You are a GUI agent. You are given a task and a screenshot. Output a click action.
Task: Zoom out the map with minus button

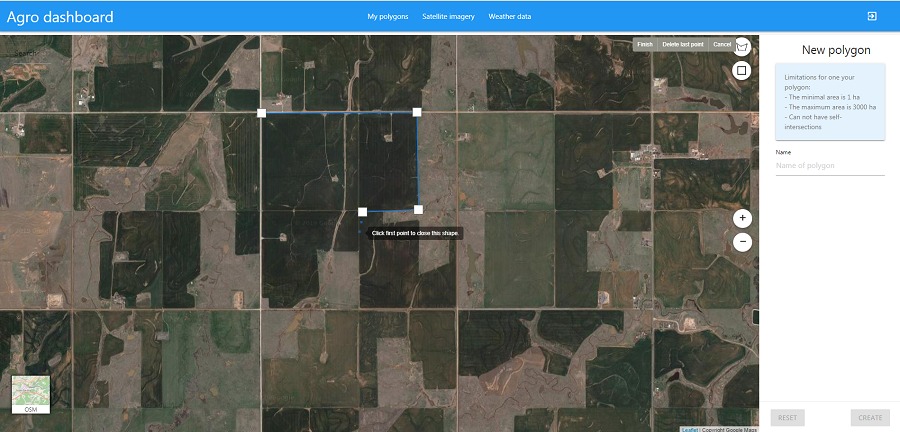click(742, 242)
